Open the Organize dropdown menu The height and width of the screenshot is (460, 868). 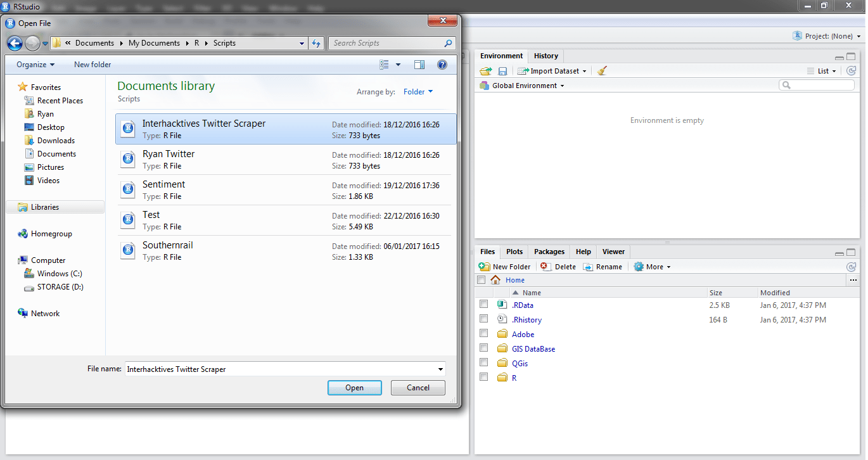(35, 65)
